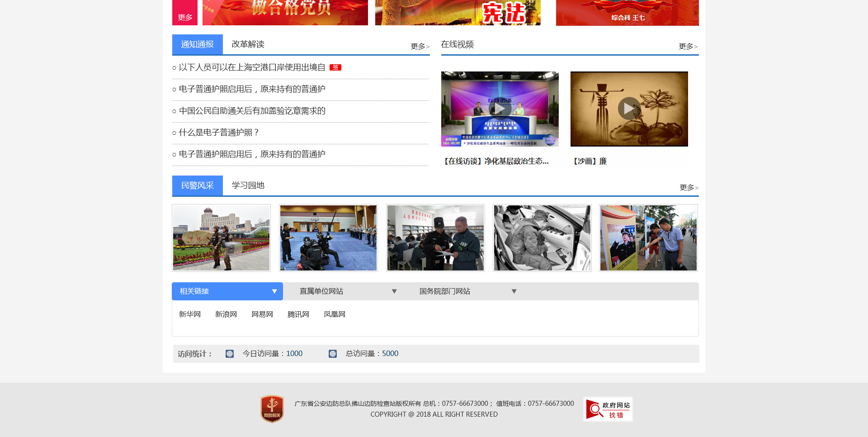The image size is (868, 437).
Task: Click the 党政机关 shield emblem
Action: (x=272, y=409)
